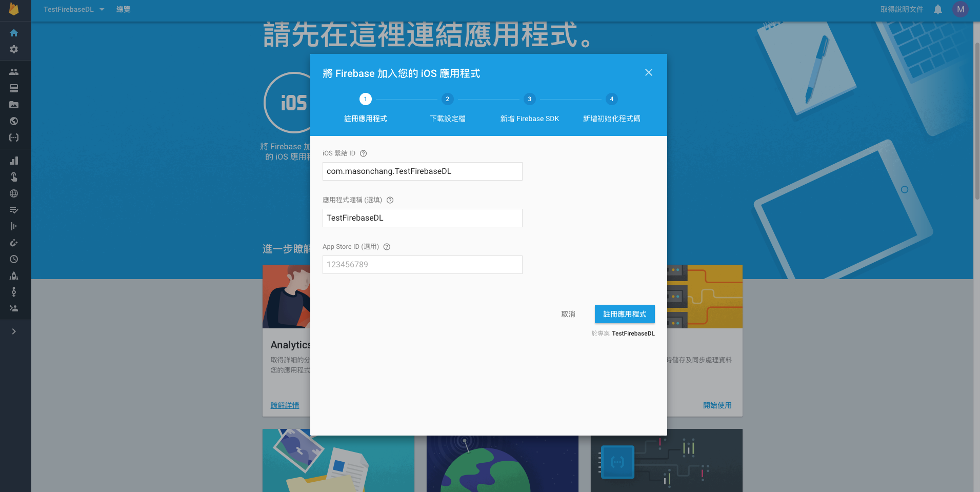Click the person-with-arrows icon in sidebar
The image size is (980, 492).
point(14,308)
